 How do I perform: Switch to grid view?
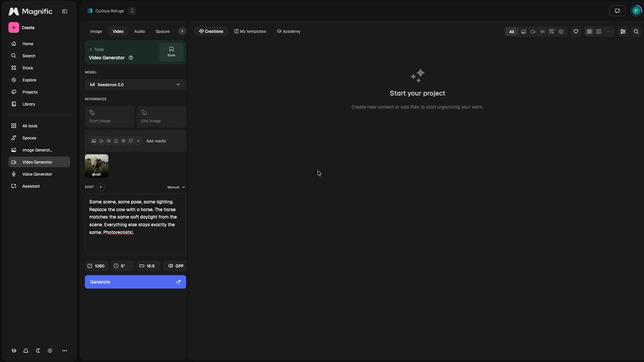coord(599,32)
